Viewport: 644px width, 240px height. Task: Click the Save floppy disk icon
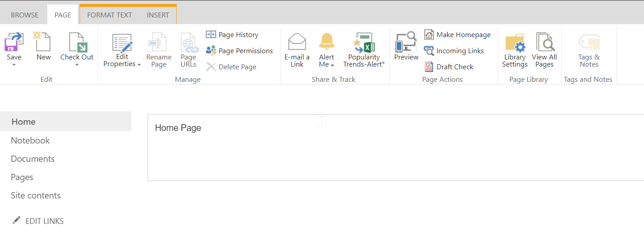14,42
